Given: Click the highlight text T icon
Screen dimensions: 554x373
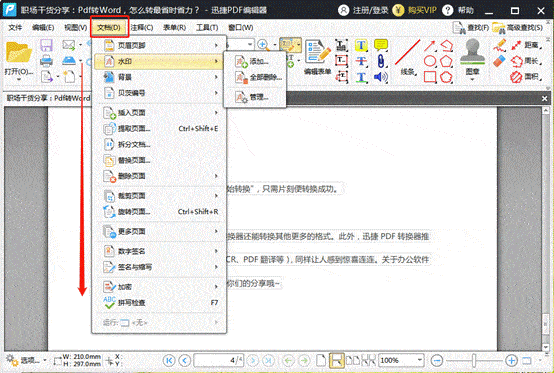Looking at the screenshot, I should (361, 45).
